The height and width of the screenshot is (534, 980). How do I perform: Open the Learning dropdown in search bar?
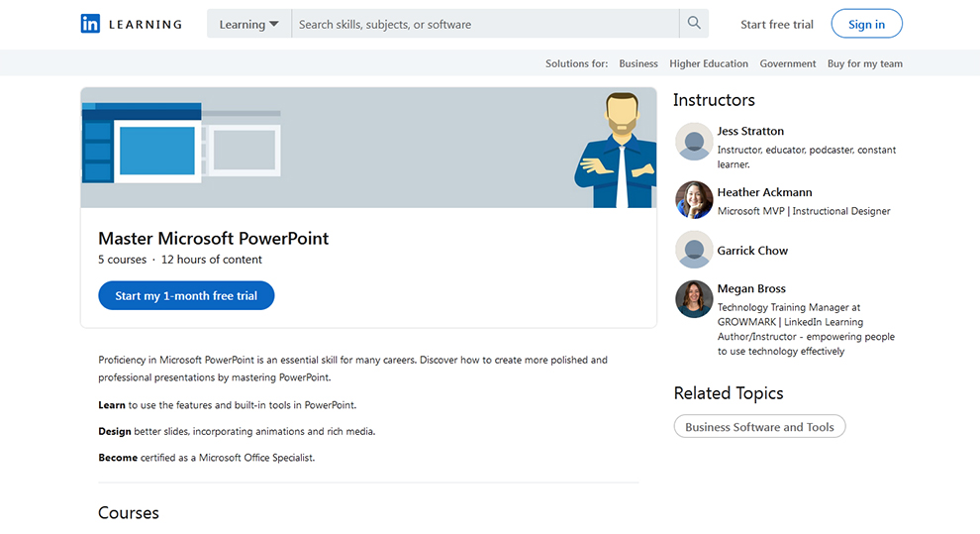pos(248,24)
